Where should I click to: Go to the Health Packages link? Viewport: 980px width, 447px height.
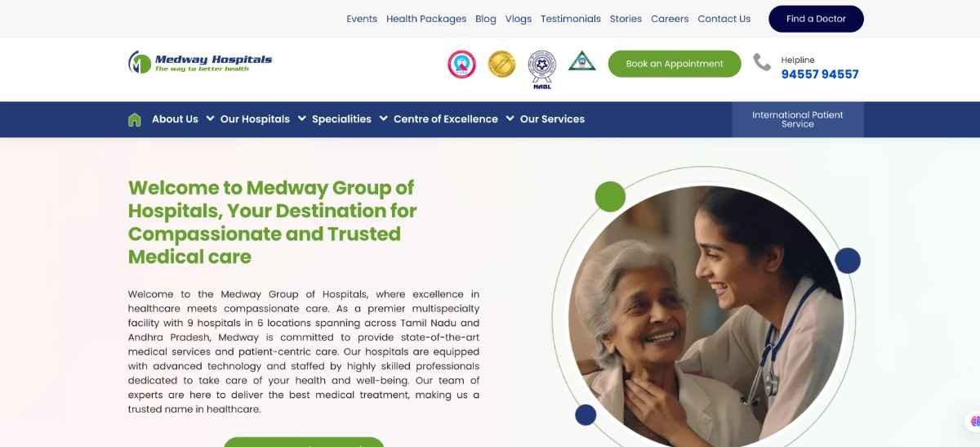pos(426,19)
